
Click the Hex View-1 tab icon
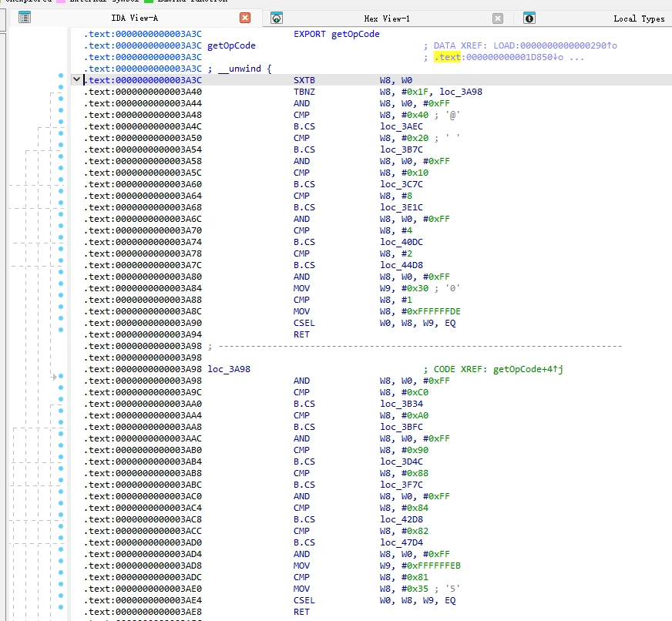(277, 18)
